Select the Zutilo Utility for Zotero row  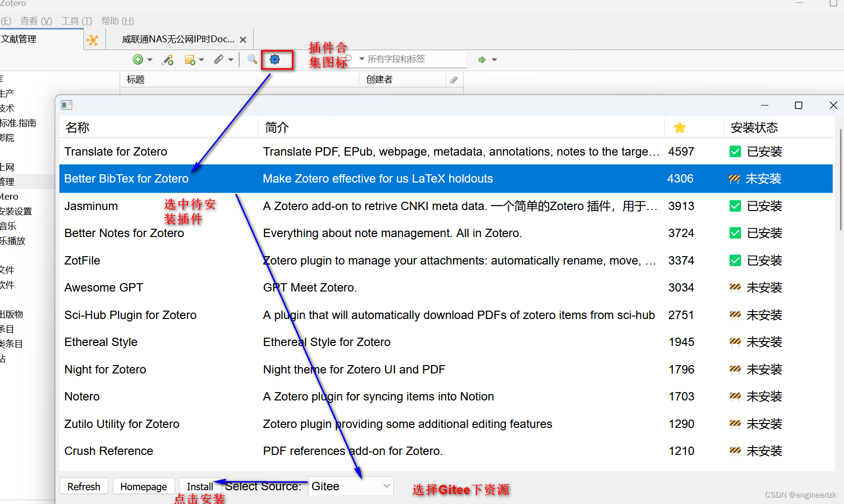[446, 424]
